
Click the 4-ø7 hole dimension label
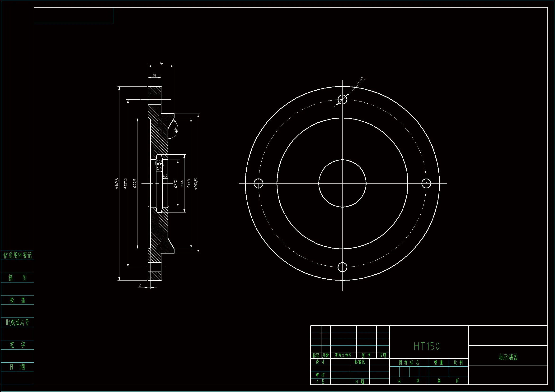point(360,80)
